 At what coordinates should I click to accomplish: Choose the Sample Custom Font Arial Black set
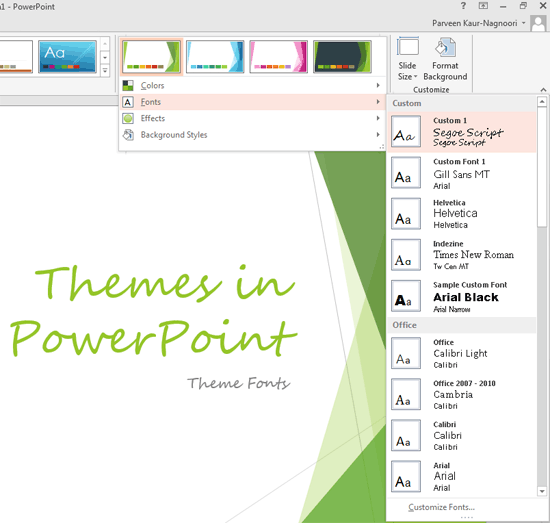click(462, 296)
